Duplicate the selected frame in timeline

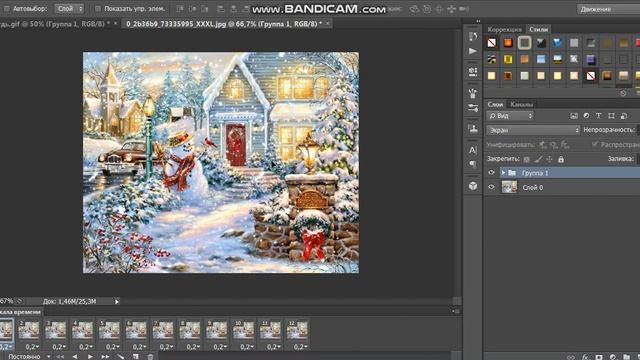pos(136,356)
